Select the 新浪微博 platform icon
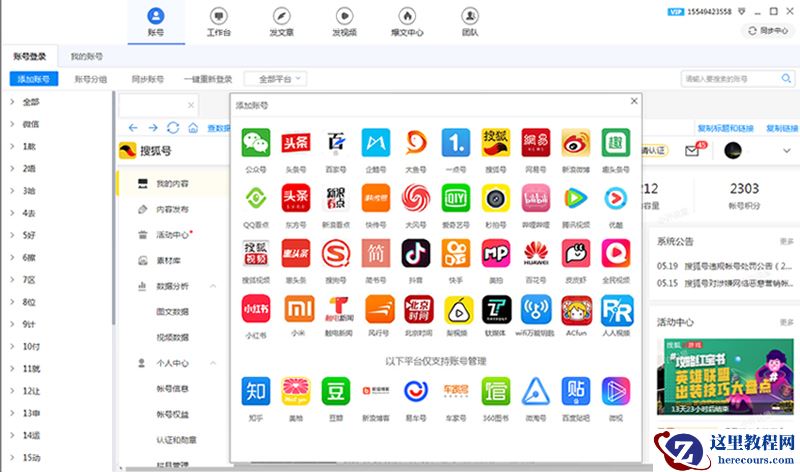The image size is (800, 472). click(576, 142)
